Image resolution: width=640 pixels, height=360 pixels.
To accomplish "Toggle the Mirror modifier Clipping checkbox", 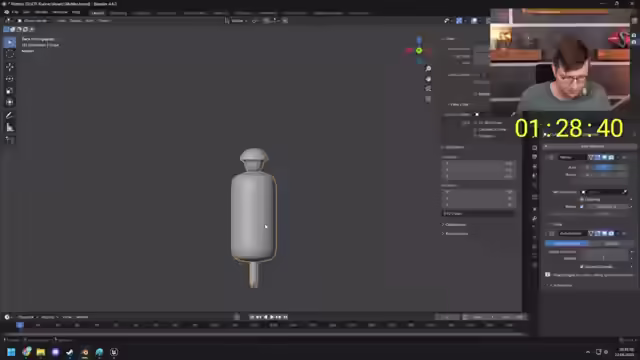I will (582, 199).
